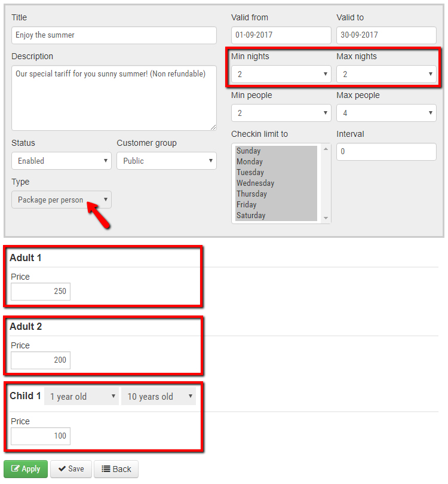Open Child 1 minimum age dropdown
448x484 pixels.
pos(81,396)
